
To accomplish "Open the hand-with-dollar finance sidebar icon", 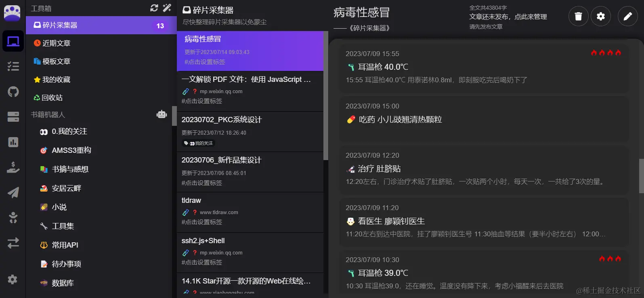I will click(13, 167).
